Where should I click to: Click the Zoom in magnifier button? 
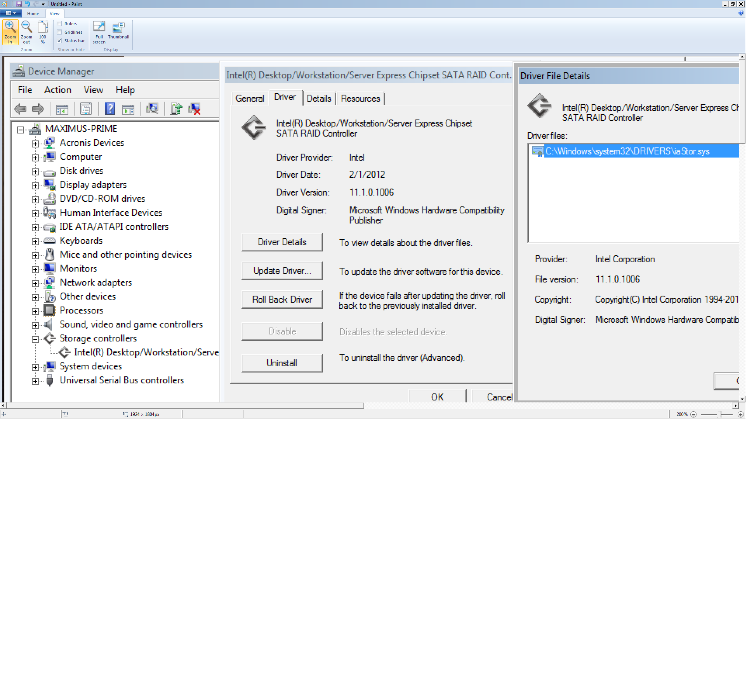(10, 32)
